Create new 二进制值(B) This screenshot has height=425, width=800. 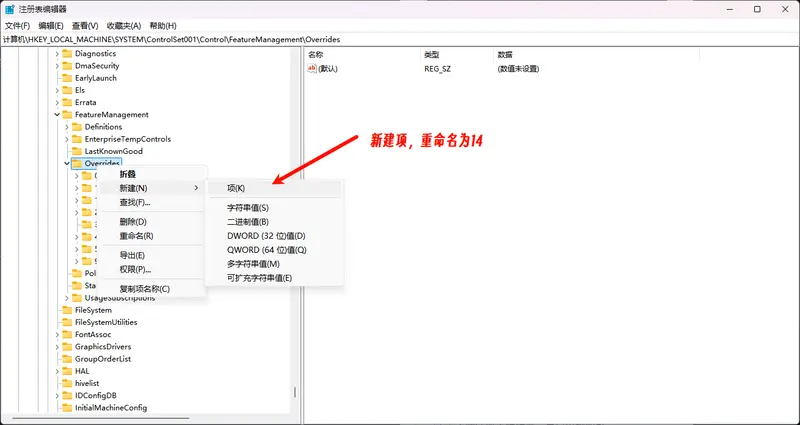[x=274, y=222]
